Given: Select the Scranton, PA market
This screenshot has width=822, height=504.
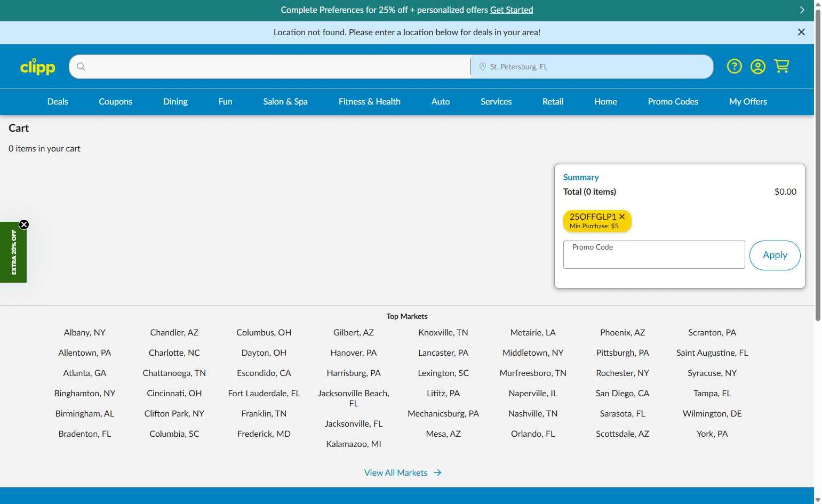Looking at the screenshot, I should pyautogui.click(x=712, y=332).
